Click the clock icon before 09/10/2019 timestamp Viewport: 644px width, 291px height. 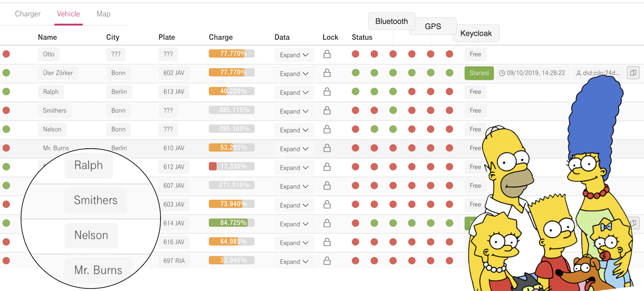502,74
